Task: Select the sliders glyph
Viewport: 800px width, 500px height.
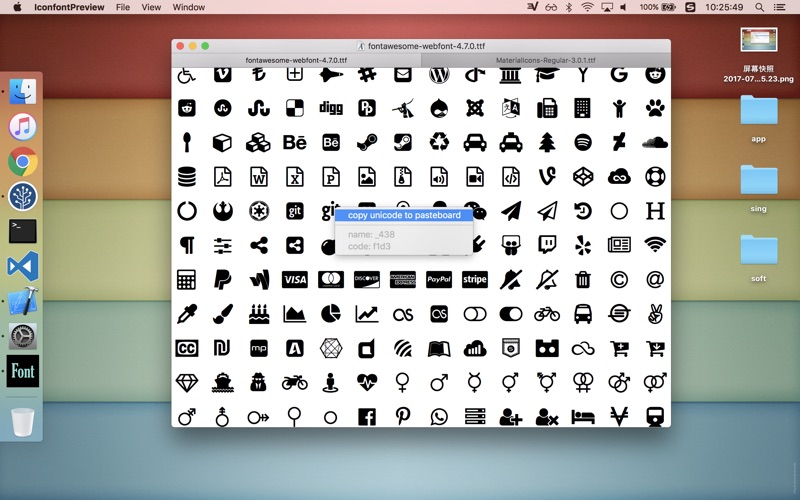Action: pyautogui.click(x=222, y=245)
